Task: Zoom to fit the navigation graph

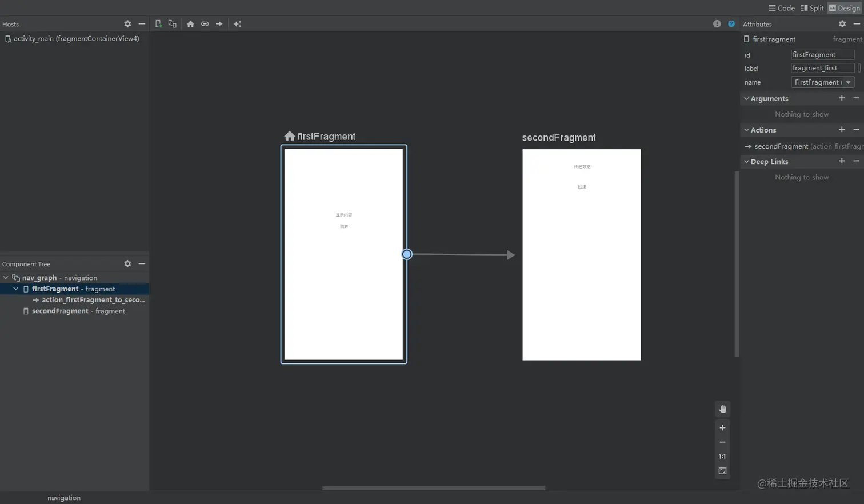Action: click(x=722, y=471)
